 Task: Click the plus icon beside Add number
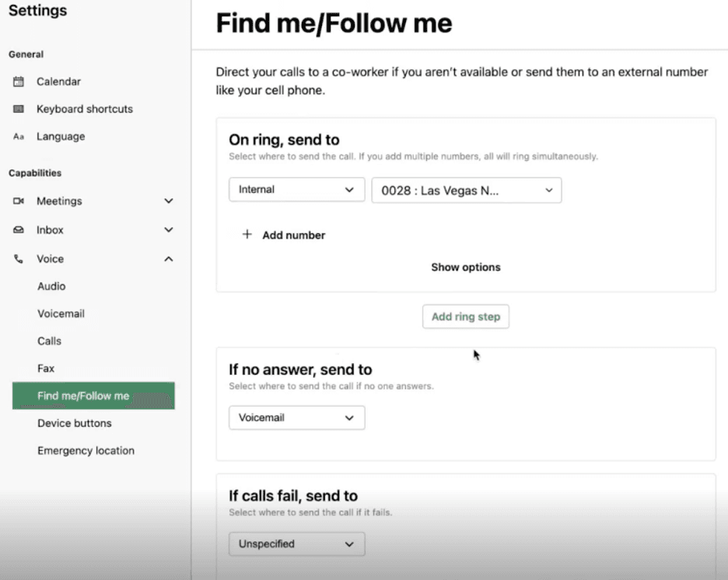(248, 234)
